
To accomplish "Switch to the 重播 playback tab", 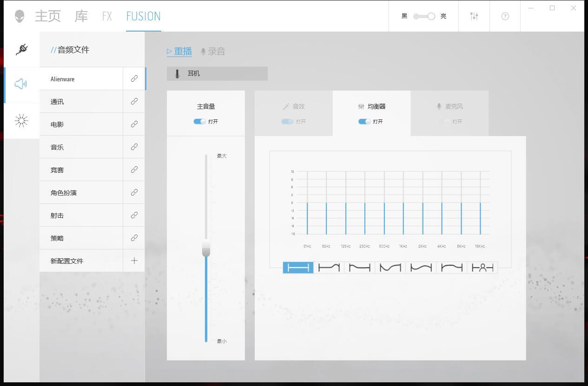I will pos(179,52).
